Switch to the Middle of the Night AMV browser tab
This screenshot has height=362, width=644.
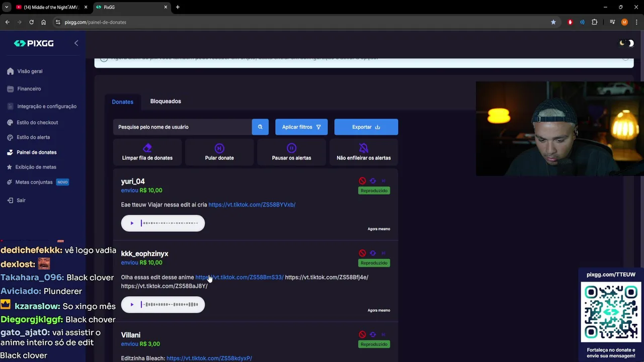[50, 7]
